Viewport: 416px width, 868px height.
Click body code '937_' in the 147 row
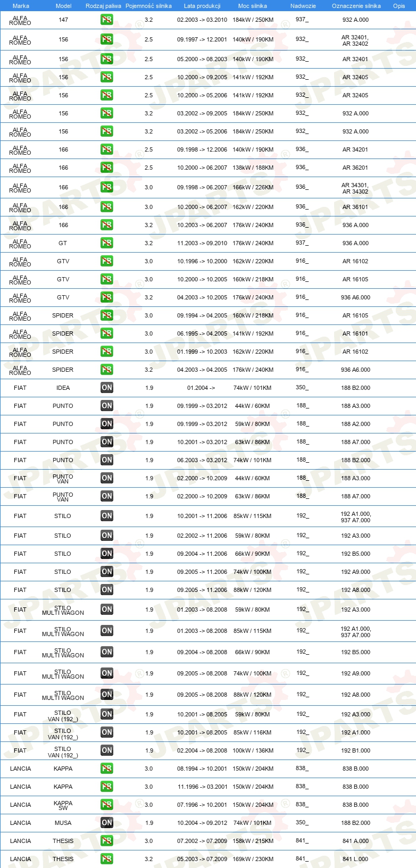(x=302, y=20)
